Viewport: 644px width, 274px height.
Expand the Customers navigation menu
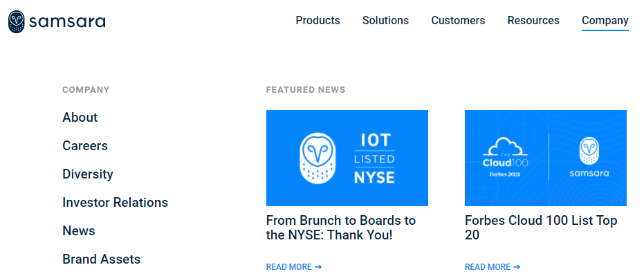click(x=458, y=20)
